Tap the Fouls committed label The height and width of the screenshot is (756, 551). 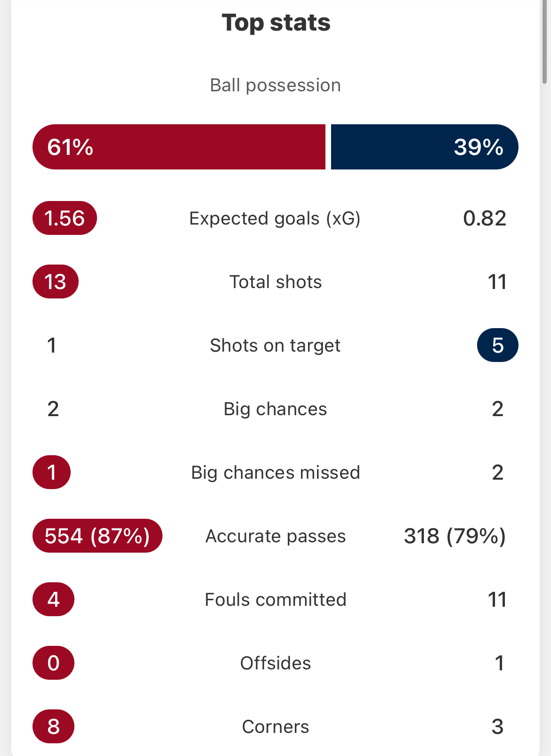pos(275,600)
